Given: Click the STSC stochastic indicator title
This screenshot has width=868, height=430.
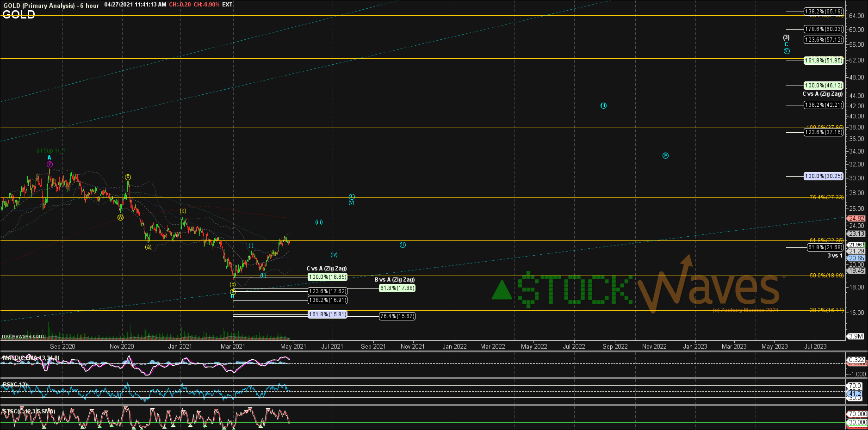Looking at the screenshot, I should (x=29, y=411).
